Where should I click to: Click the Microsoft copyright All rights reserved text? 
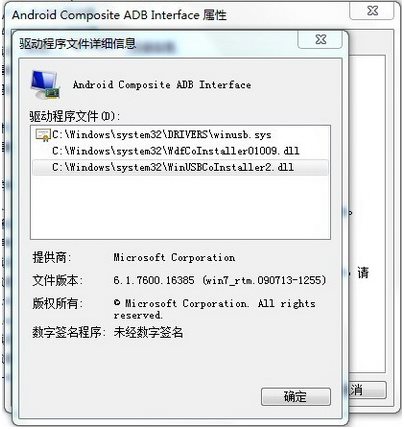click(x=214, y=309)
